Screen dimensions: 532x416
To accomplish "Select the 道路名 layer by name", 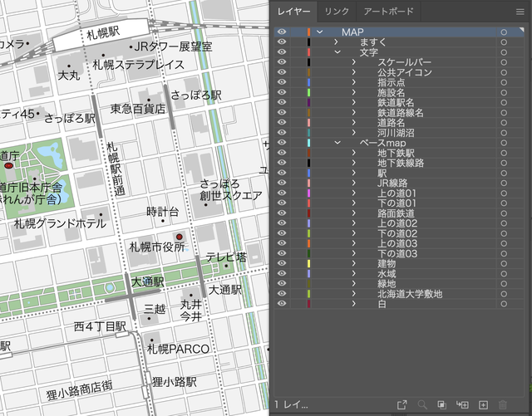I will point(391,122).
